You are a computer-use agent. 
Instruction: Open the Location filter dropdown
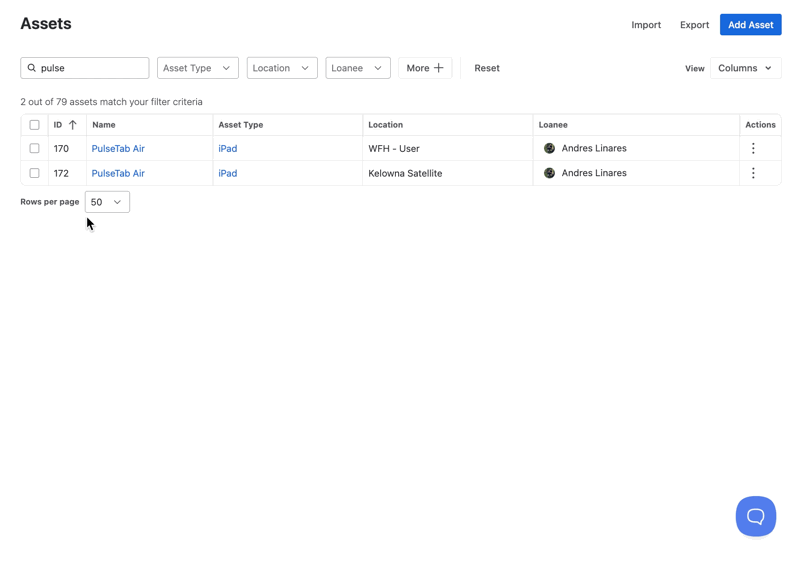282,68
